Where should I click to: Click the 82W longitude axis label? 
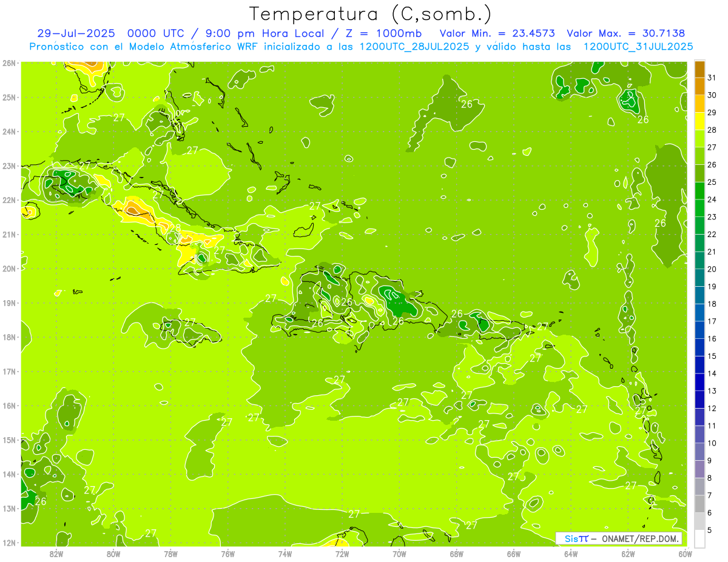pyautogui.click(x=56, y=554)
